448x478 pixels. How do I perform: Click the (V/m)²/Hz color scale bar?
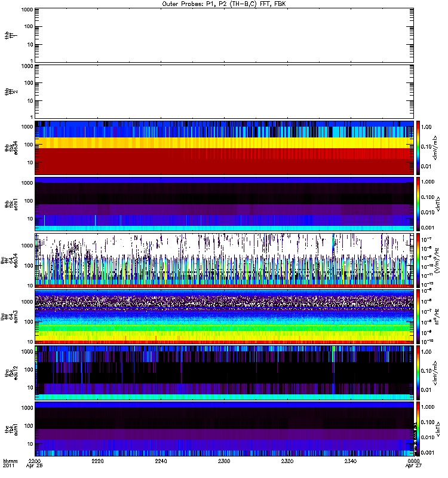(418, 261)
